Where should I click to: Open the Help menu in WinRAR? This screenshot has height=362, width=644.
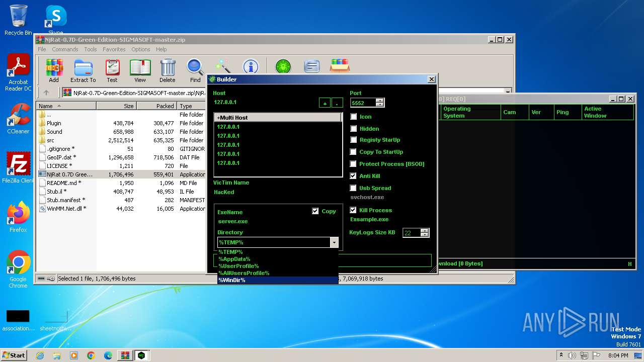pos(161,49)
